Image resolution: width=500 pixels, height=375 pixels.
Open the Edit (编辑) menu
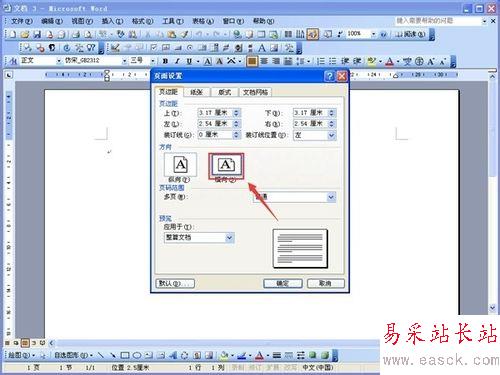click(52, 21)
